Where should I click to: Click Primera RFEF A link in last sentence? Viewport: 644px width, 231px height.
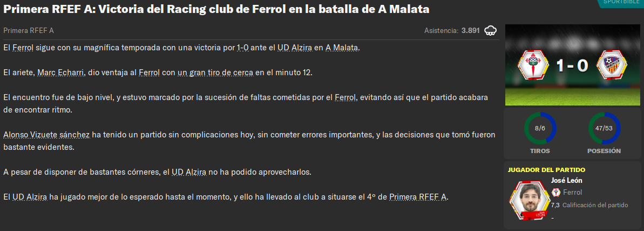click(x=418, y=197)
